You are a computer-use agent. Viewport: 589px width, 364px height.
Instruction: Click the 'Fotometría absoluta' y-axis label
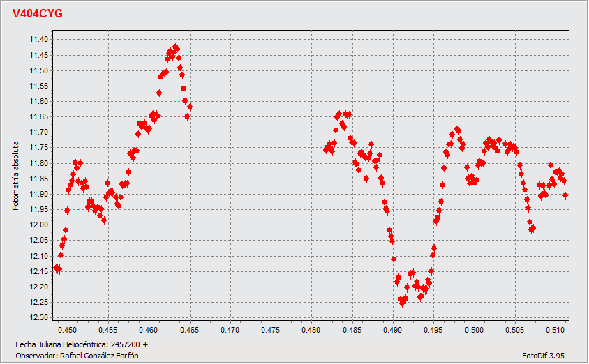(15, 176)
